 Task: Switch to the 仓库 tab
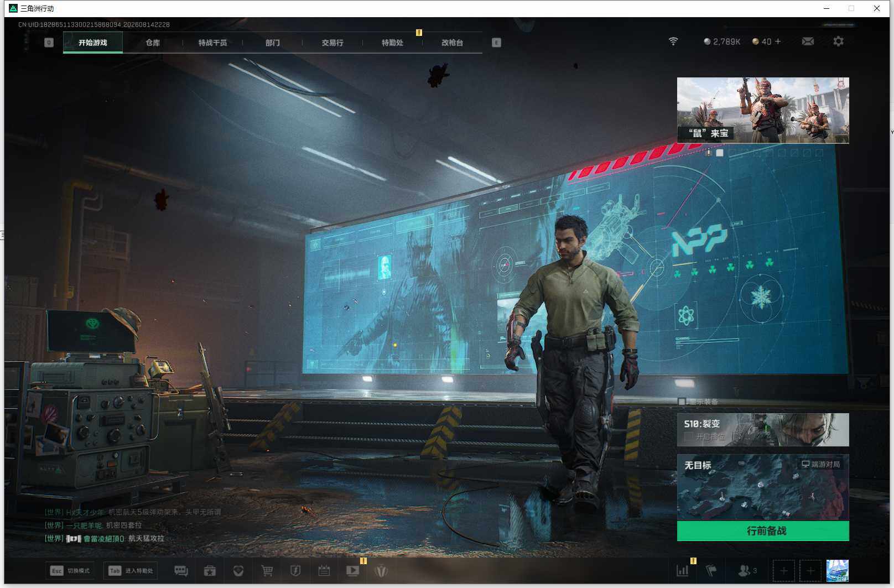[153, 43]
